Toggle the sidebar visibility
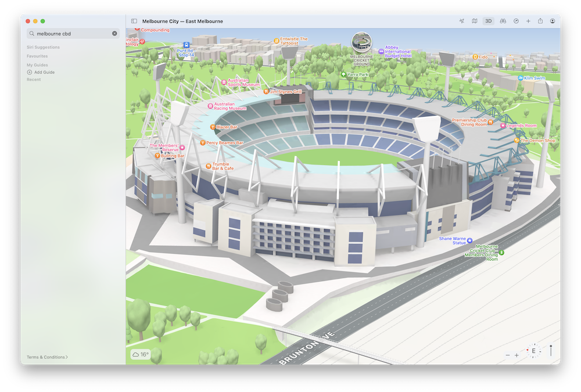Viewport: 581px width, 392px height. 134,21
